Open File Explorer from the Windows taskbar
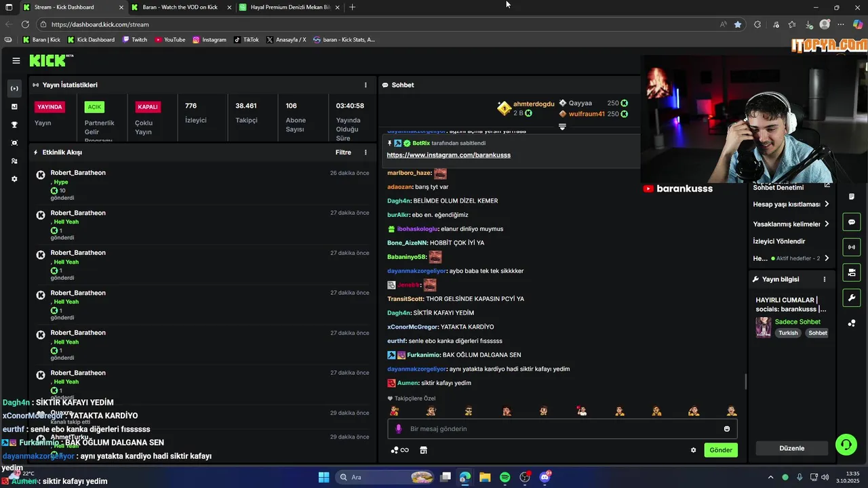The height and width of the screenshot is (488, 868). [x=485, y=477]
